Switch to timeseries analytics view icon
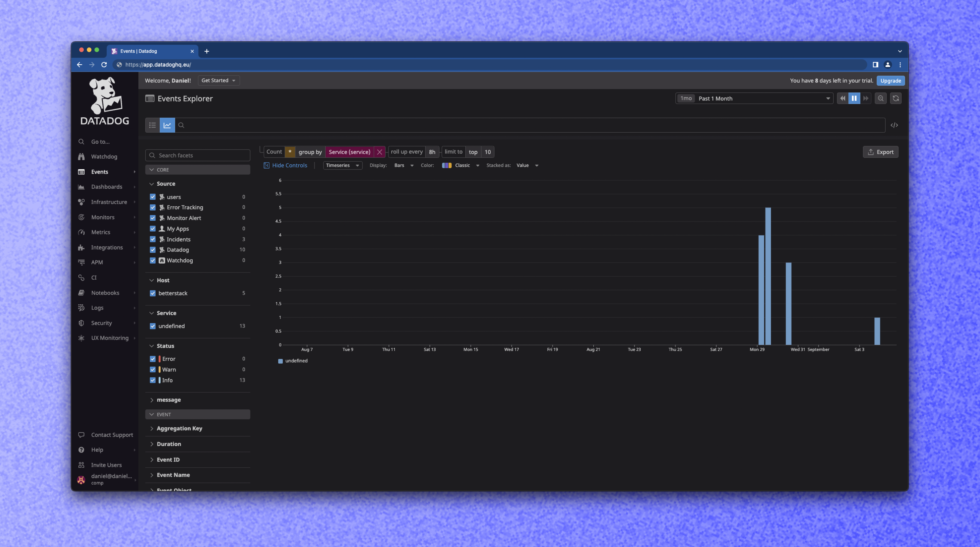980x547 pixels. point(167,125)
